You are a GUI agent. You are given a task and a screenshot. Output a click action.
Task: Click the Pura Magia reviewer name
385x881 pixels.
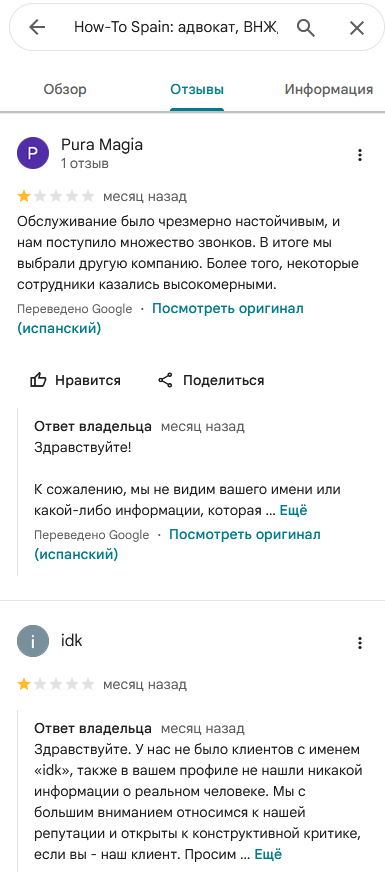(102, 145)
